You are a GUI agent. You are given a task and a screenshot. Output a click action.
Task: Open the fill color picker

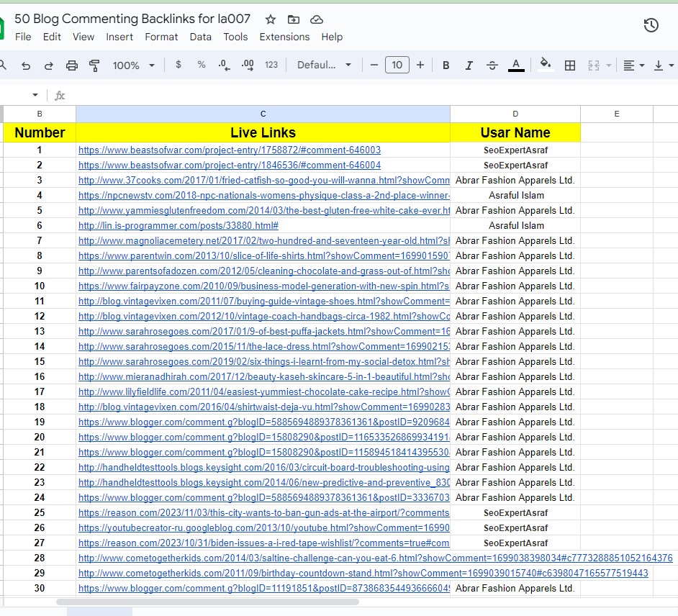[x=546, y=65]
